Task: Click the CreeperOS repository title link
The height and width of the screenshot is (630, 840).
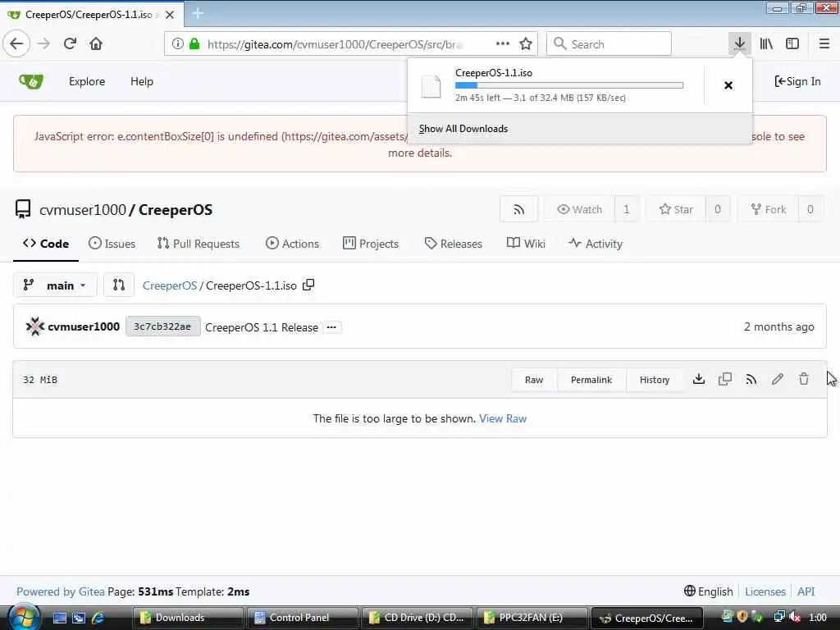Action: pyautogui.click(x=176, y=210)
